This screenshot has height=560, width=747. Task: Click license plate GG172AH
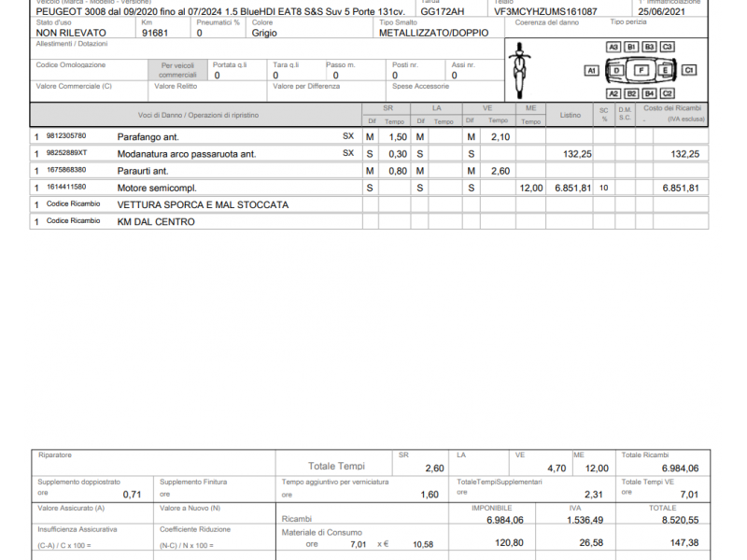(442, 11)
